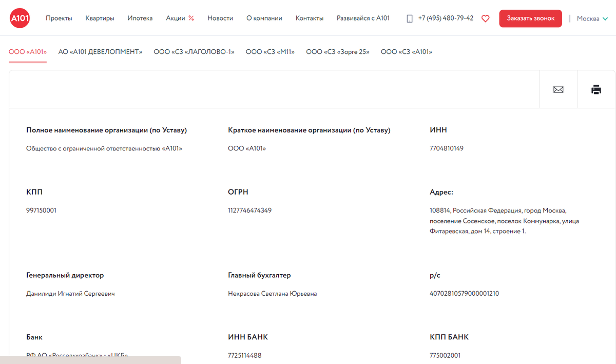The width and height of the screenshot is (616, 364).
Task: Switch to ООО «СЗ «ЛАГОЛОВО-1» tab
Action: pyautogui.click(x=194, y=52)
